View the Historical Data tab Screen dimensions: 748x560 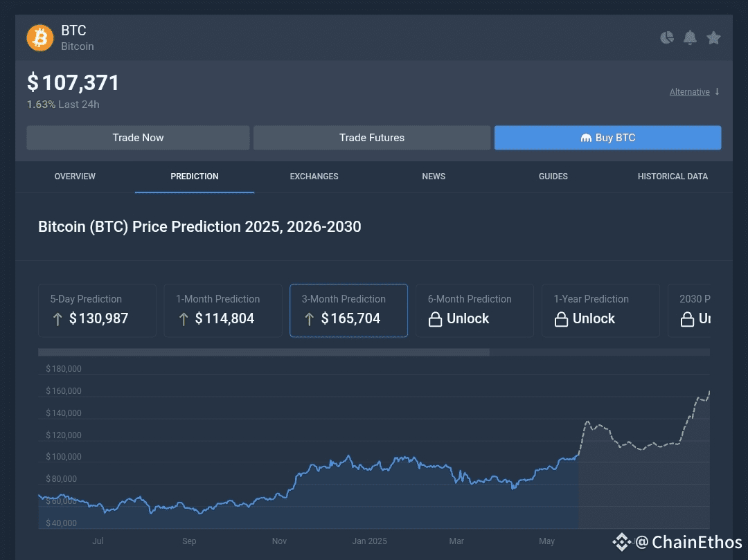click(x=673, y=177)
